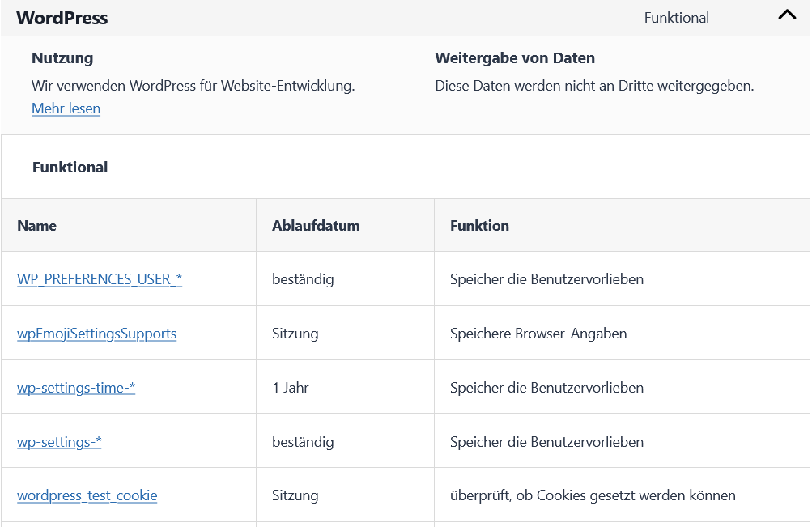Click the wordpress_test_cookie function description

pyautogui.click(x=593, y=495)
